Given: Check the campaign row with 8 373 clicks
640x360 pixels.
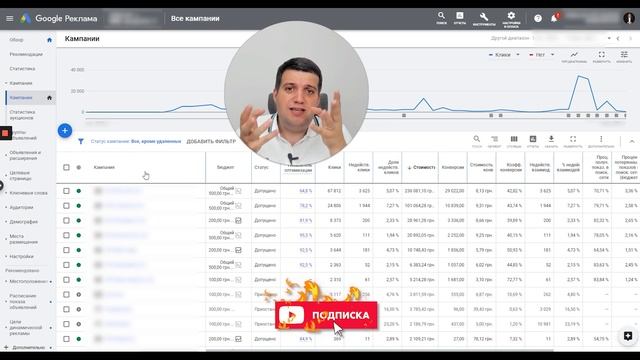Looking at the screenshot, I should click(66, 220).
